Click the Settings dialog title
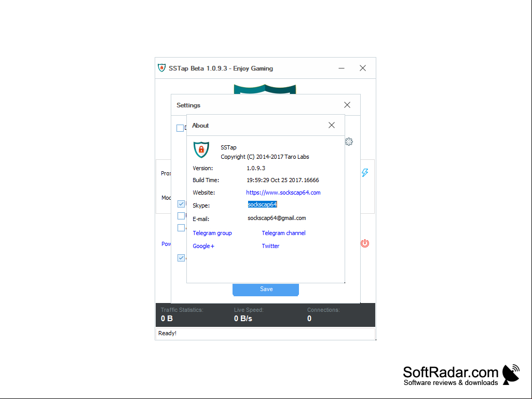The width and height of the screenshot is (532, 399). (x=188, y=105)
